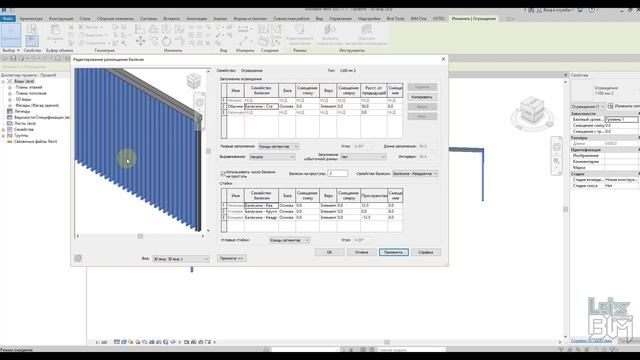This screenshot has height=360, width=640.
Task: Click the 'OK' button in dialog
Action: pos(329,252)
